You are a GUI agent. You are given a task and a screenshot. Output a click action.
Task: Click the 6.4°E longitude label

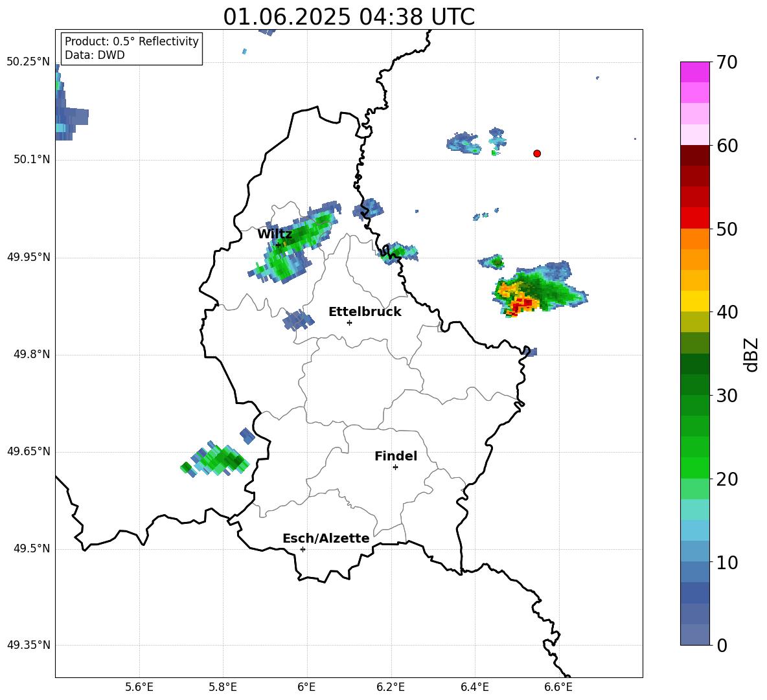click(474, 687)
